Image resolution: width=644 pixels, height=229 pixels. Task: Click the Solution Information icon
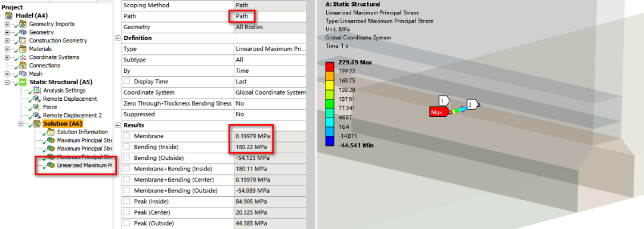click(51, 132)
